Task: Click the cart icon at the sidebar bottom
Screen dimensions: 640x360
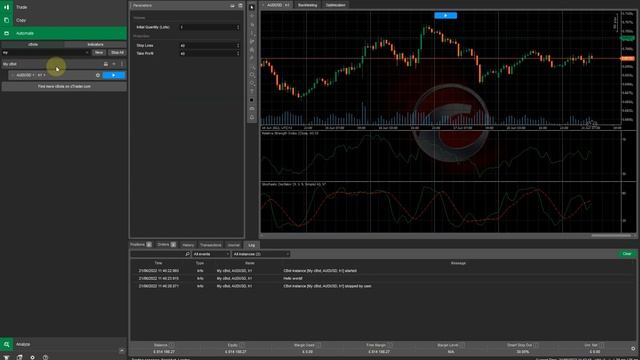Action: coord(7,358)
